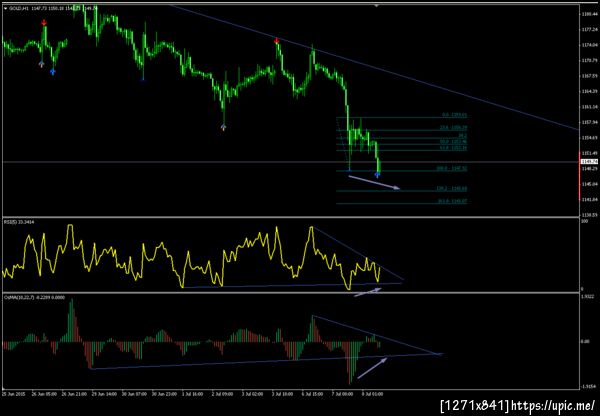
Task: Click the 6 Jul 15:00 time label
Action: coord(313,393)
